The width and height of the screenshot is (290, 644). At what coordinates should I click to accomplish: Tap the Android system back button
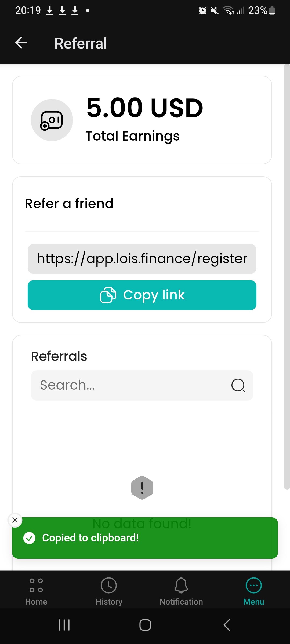[x=227, y=625]
